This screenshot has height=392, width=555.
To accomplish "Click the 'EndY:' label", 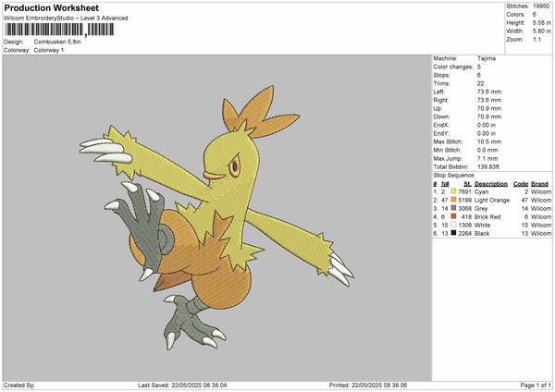I will pos(441,133).
